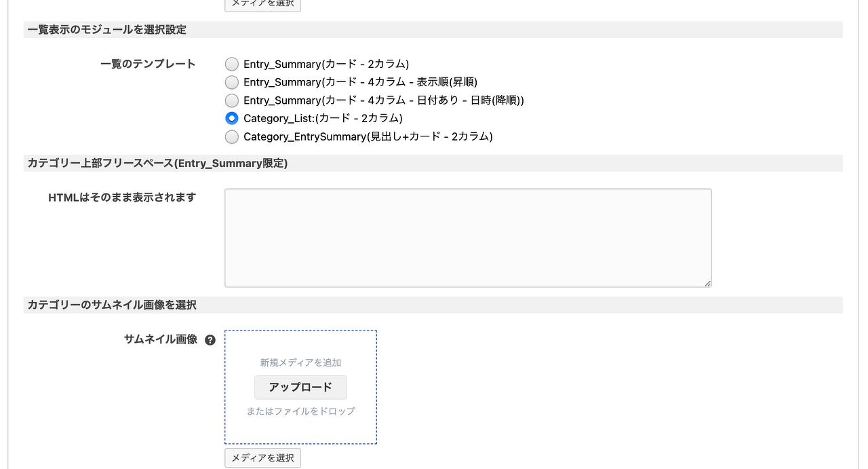Click the カテゴリー上部フリースペース section header
Viewport: 868px width, 469px height.
[157, 164]
